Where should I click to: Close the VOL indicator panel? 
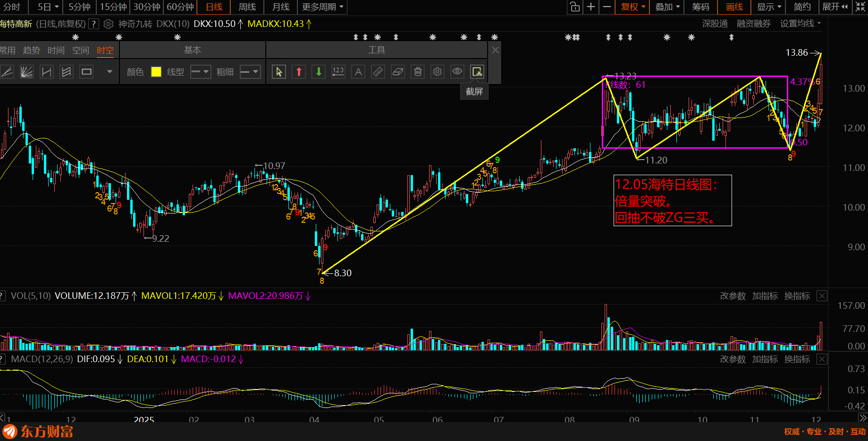[822, 296]
